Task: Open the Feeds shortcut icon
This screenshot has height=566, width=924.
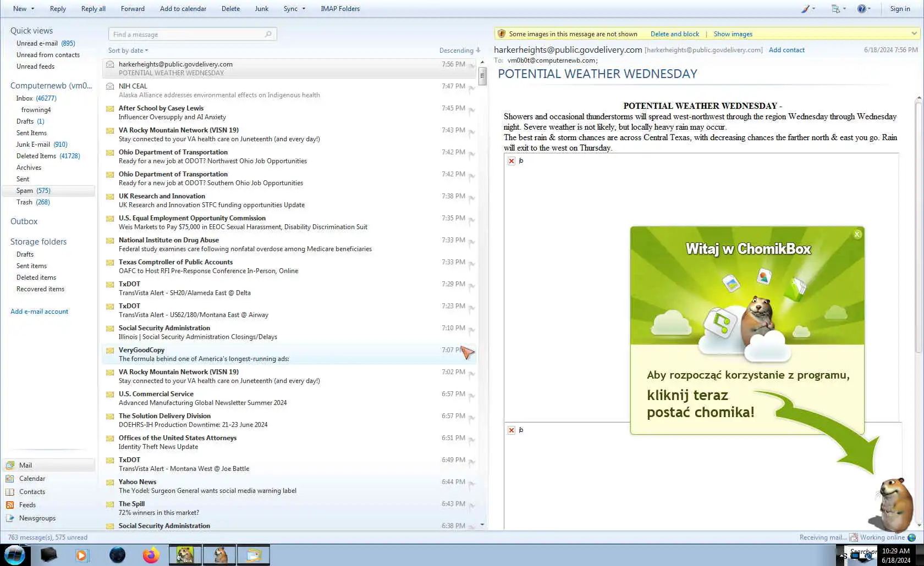Action: point(10,505)
